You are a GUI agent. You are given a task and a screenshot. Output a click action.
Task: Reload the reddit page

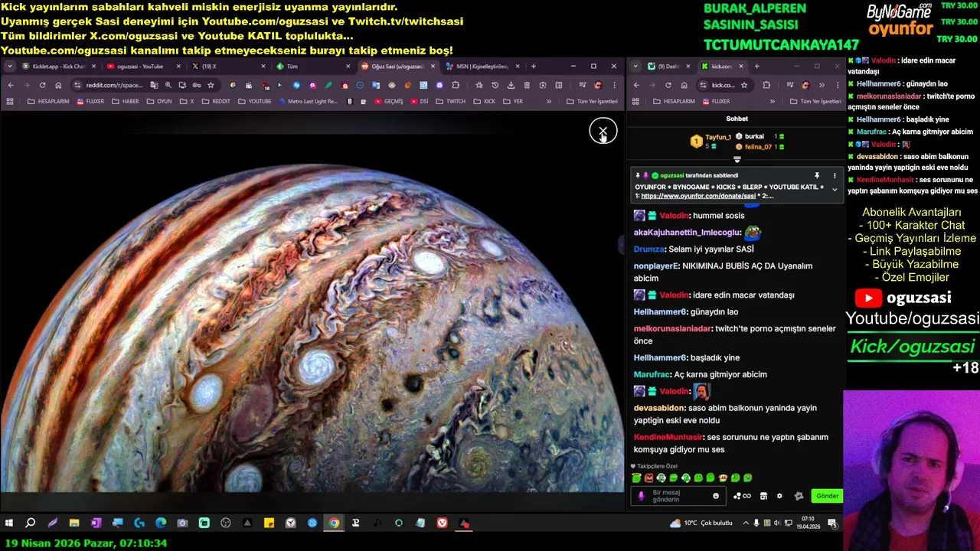pos(42,85)
